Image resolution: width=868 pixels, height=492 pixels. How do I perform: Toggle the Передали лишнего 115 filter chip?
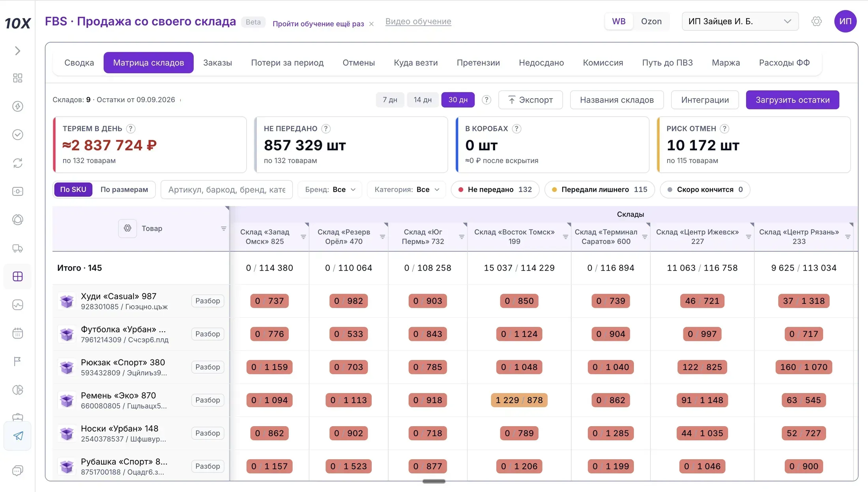[599, 189]
